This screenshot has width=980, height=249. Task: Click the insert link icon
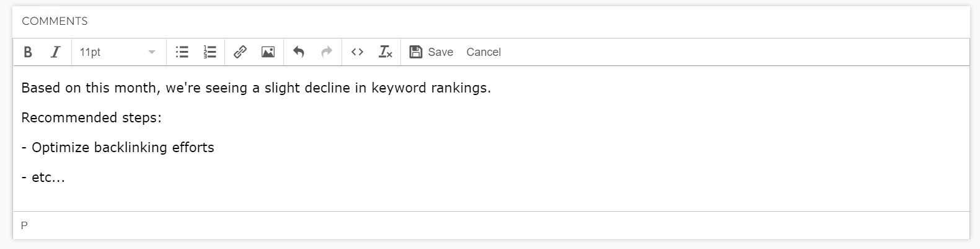coord(240,52)
